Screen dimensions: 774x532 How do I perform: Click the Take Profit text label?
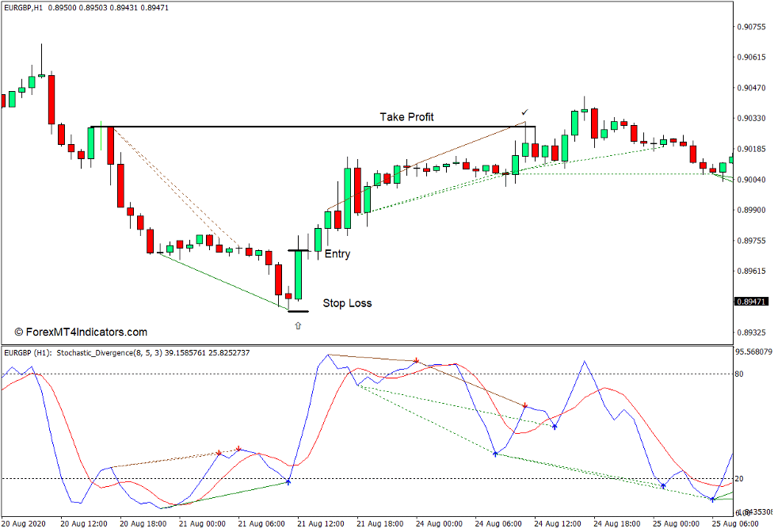406,116
